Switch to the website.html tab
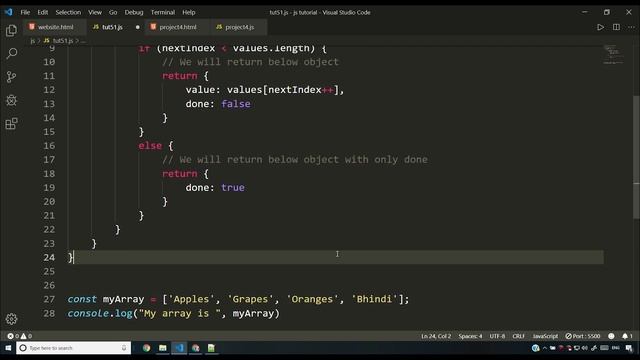 (x=54, y=27)
